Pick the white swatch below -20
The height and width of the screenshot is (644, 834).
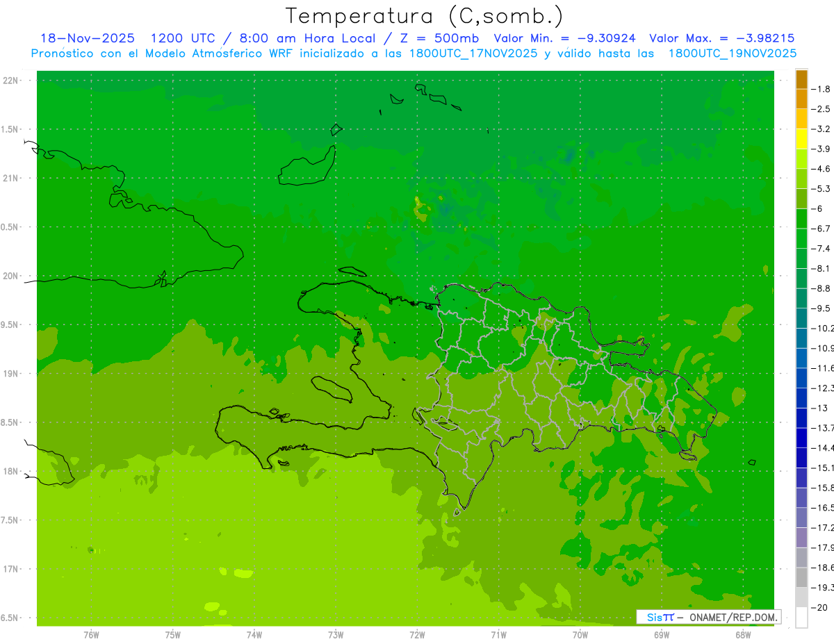801,617
